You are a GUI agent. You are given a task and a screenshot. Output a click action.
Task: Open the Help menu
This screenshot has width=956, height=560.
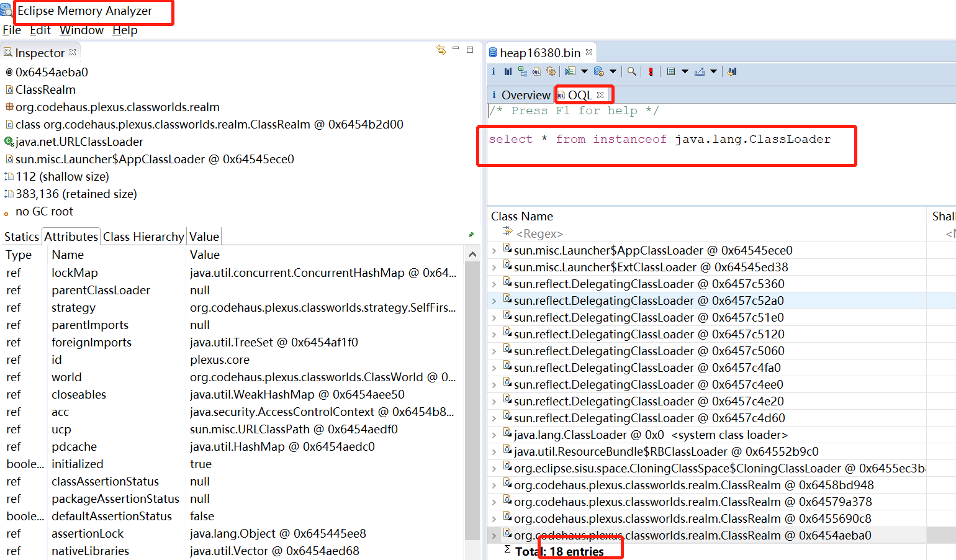click(x=125, y=30)
